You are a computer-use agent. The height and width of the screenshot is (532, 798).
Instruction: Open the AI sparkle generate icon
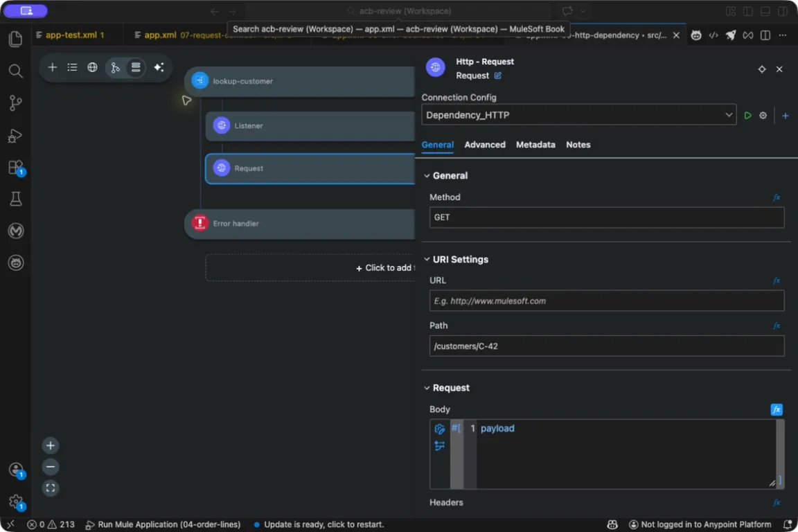(159, 67)
